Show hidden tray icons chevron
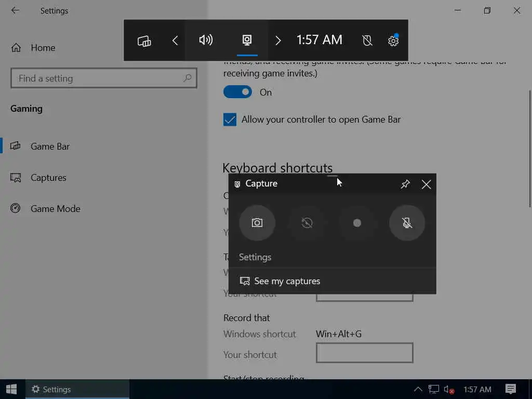The height and width of the screenshot is (399, 532). pos(418,389)
